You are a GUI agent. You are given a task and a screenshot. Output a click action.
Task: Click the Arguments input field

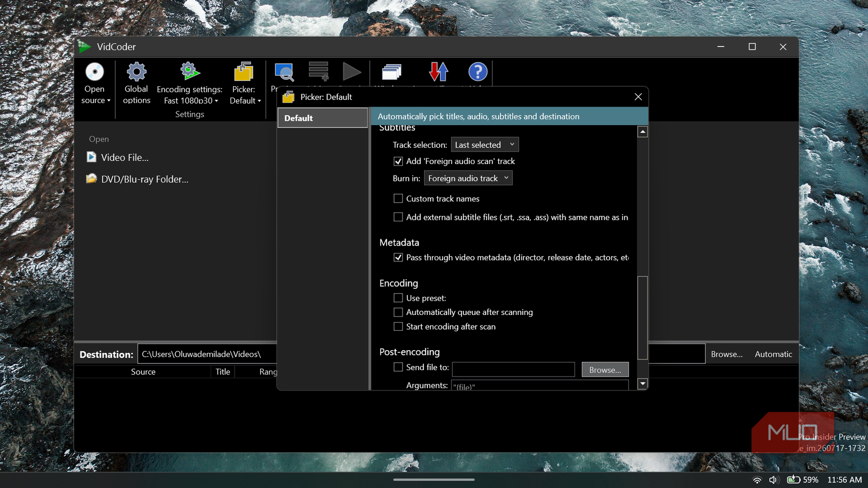[x=540, y=385]
